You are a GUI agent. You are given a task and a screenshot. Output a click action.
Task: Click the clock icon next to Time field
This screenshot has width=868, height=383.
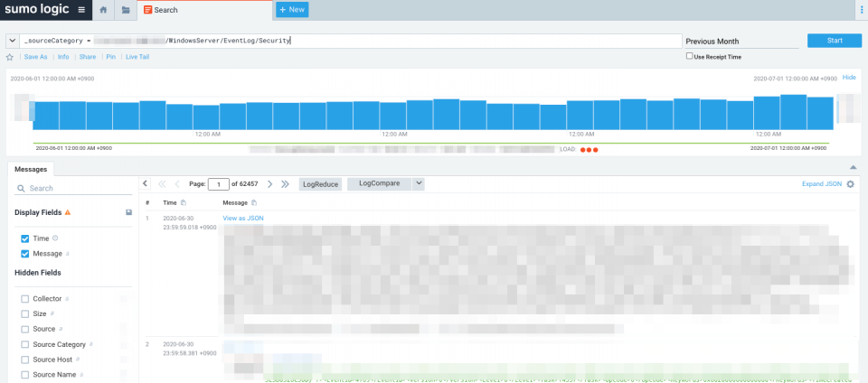[x=55, y=238]
